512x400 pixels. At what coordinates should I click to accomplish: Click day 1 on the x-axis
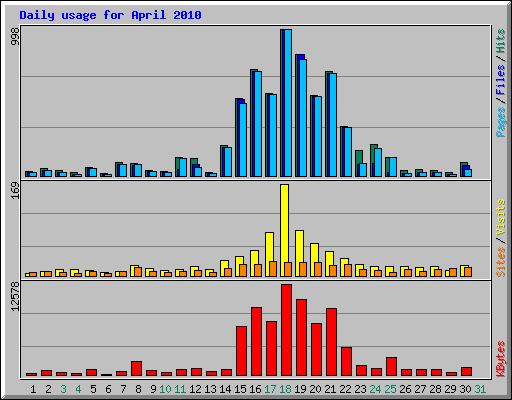point(33,389)
